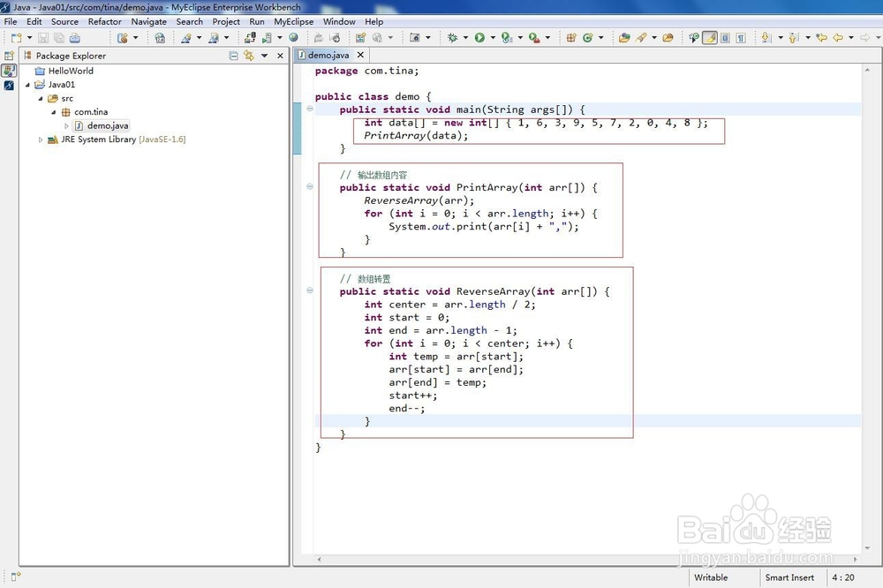Click the editor vertical scrollbar down arrow
The width and height of the screenshot is (883, 588).
click(867, 547)
